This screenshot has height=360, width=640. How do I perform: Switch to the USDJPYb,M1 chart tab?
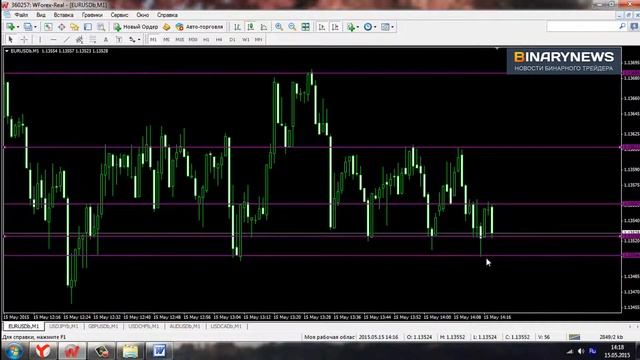coord(64,326)
